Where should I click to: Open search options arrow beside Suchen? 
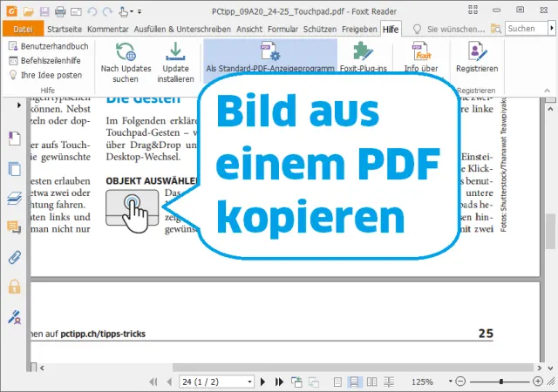[552, 29]
